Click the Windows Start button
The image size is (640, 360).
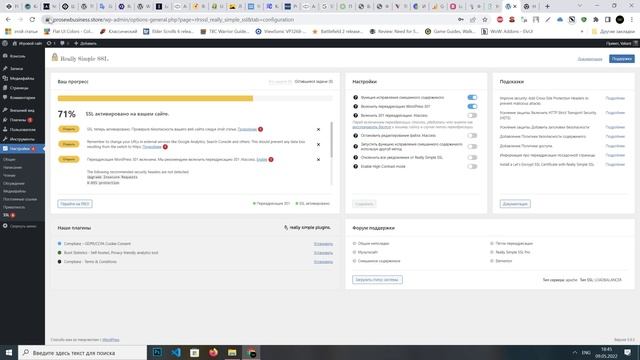pyautogui.click(x=9, y=353)
